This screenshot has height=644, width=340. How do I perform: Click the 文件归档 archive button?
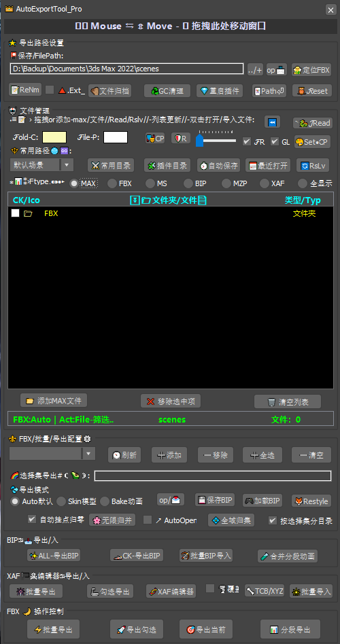coord(109,91)
